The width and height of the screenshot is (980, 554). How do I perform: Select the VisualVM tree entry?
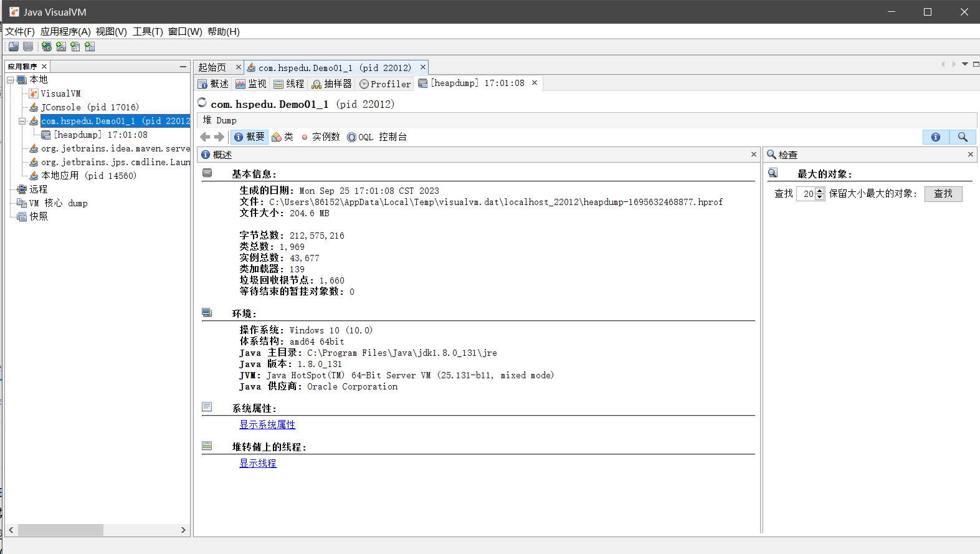pos(60,93)
